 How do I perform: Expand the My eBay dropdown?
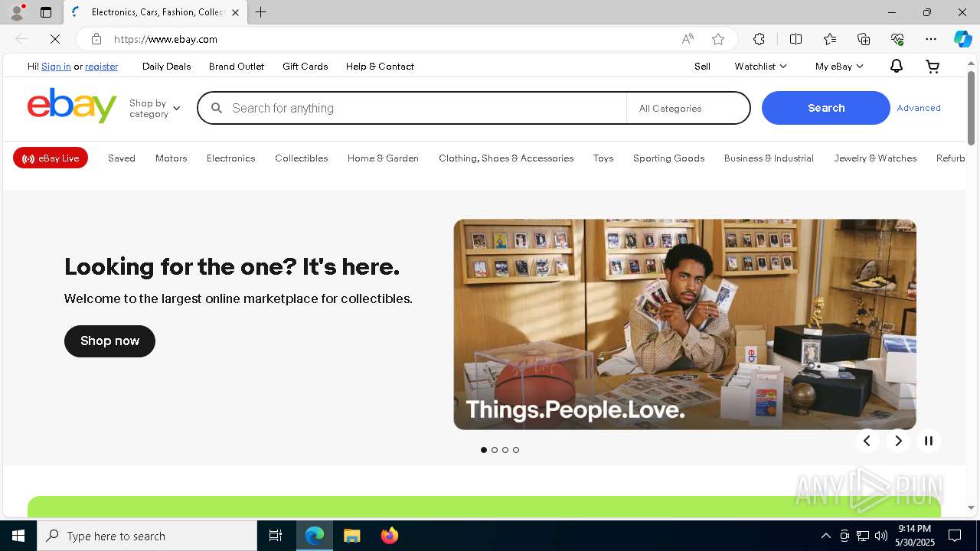(839, 67)
